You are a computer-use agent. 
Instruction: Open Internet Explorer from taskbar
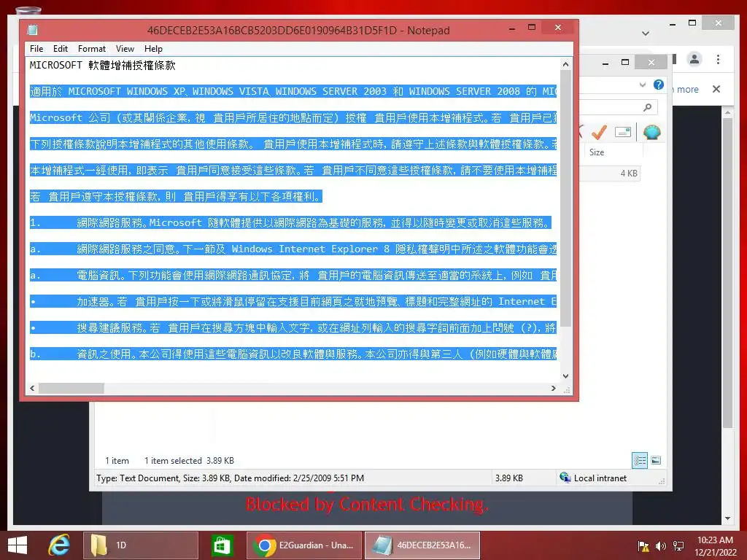pyautogui.click(x=59, y=545)
